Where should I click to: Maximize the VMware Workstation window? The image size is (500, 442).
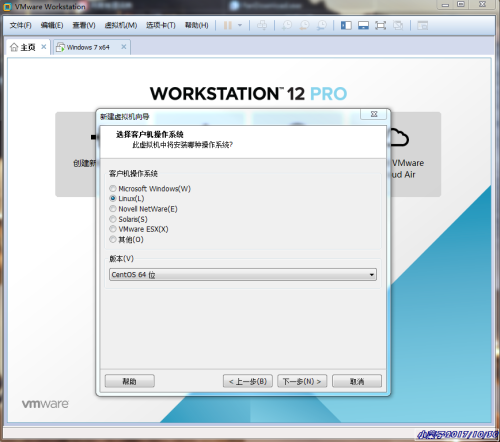coord(461,5)
